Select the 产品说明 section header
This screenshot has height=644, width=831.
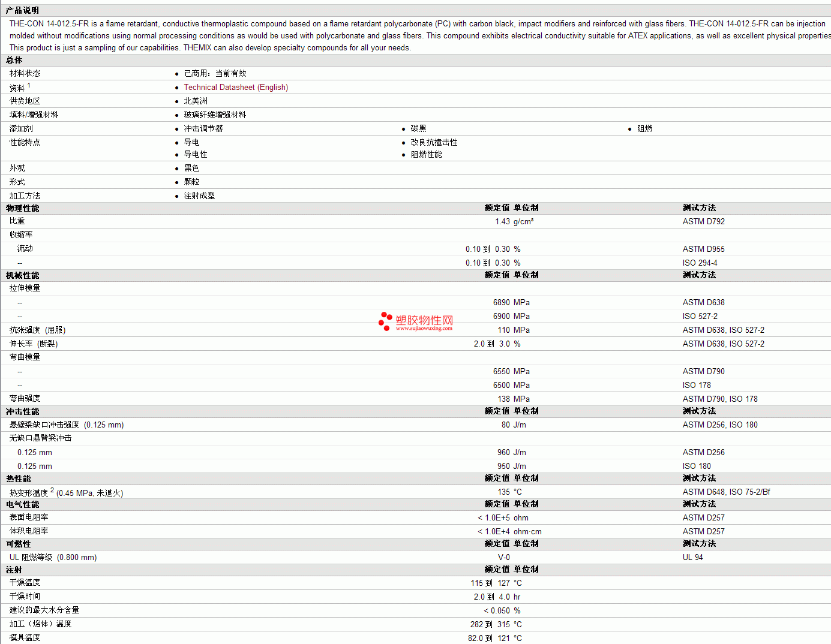tap(22, 10)
